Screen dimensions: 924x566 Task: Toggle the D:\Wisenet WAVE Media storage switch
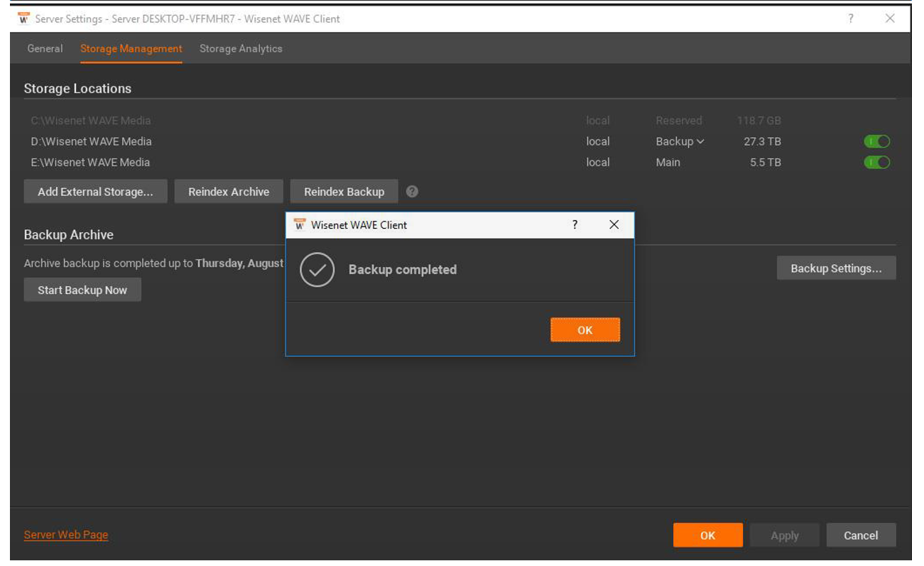[x=877, y=141]
